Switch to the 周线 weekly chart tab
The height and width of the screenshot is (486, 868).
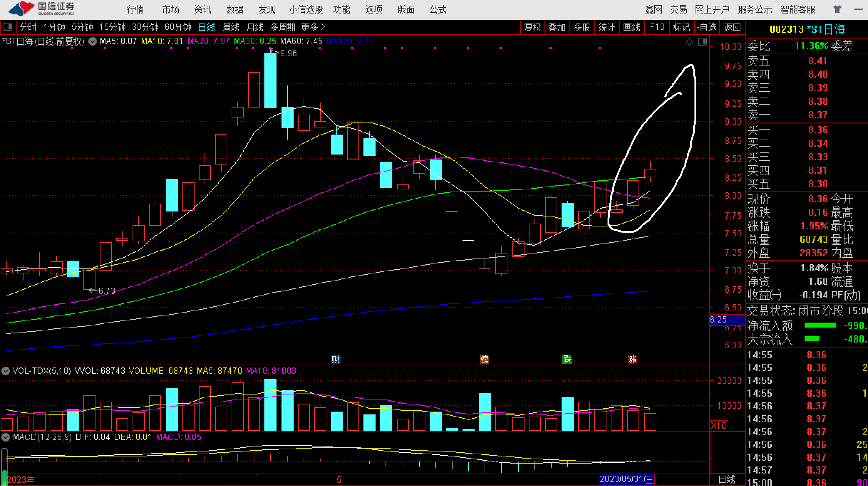(231, 27)
